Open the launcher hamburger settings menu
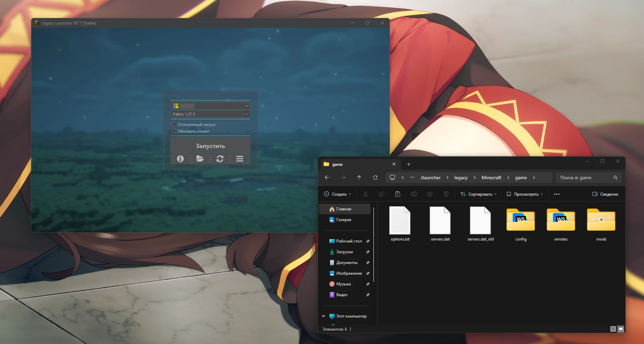Screen dimensions: 644x344 pos(240,159)
